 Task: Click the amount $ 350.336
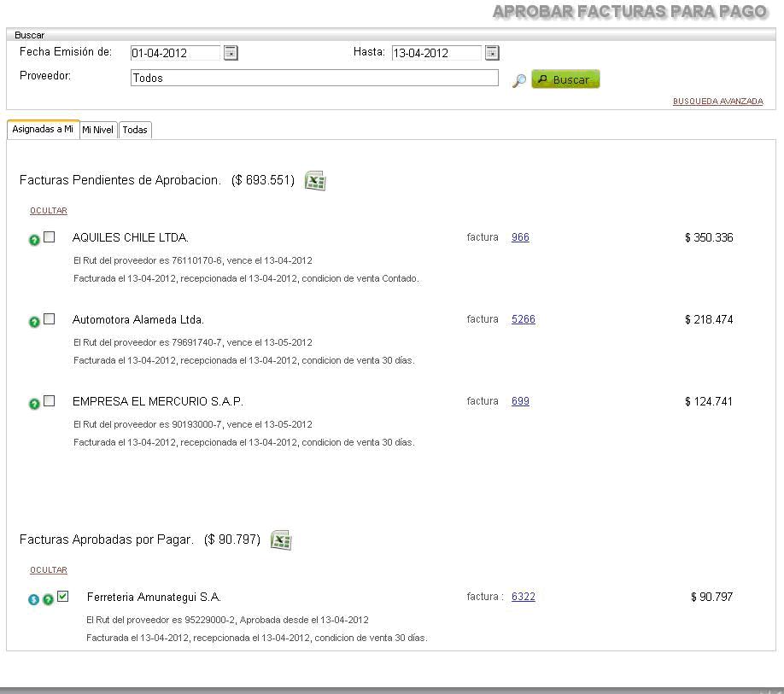pos(709,238)
